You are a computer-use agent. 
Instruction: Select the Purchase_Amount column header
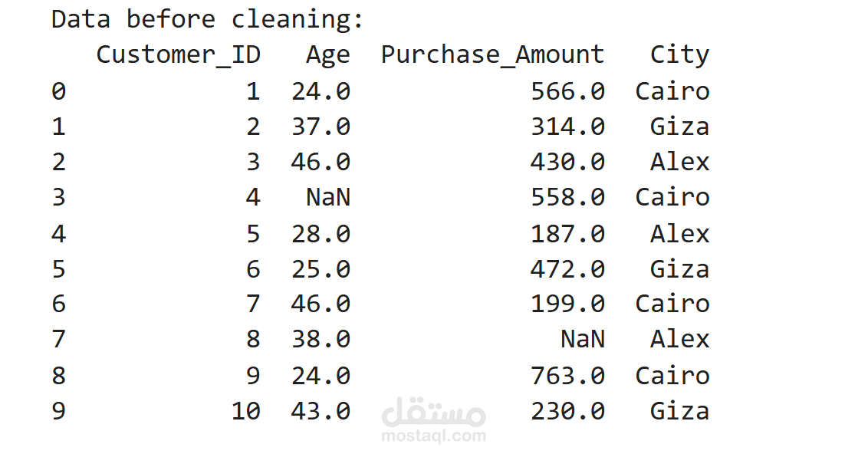492,54
